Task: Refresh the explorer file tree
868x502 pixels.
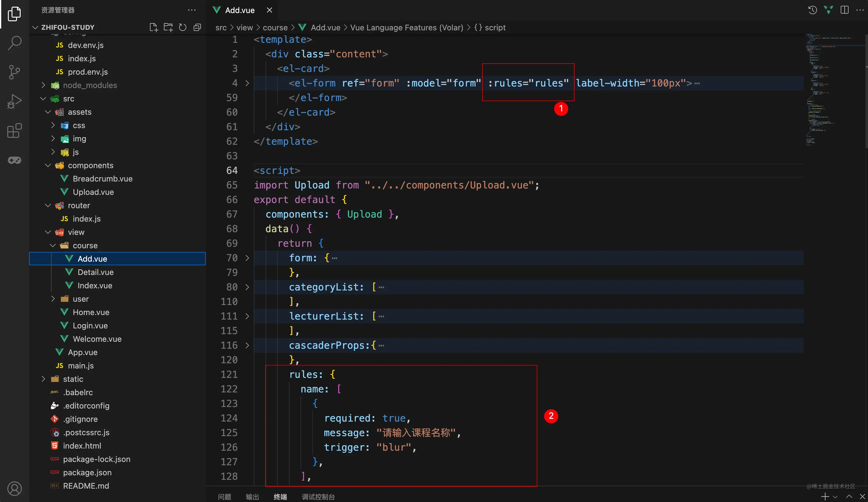Action: click(183, 27)
